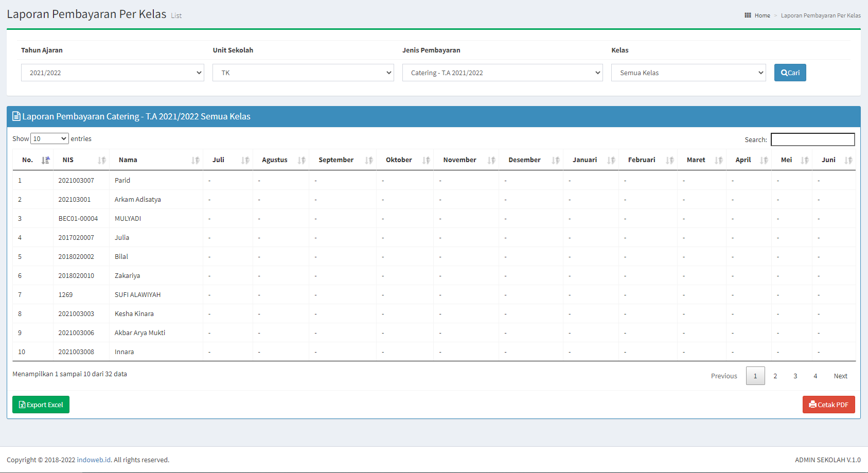Screen dimensions: 868x473
Task: Click the name Arkam Adisatya
Action: coord(138,199)
